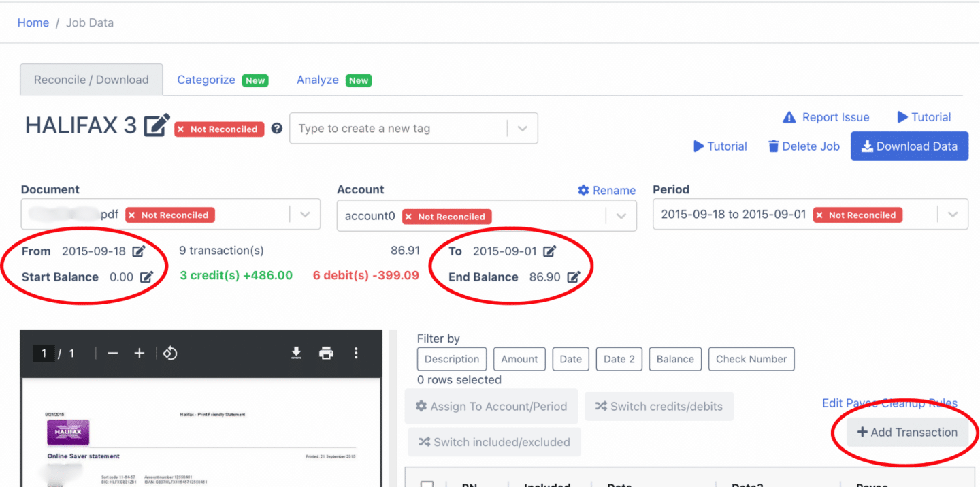Filter by Date
The height and width of the screenshot is (487, 980).
coord(570,359)
